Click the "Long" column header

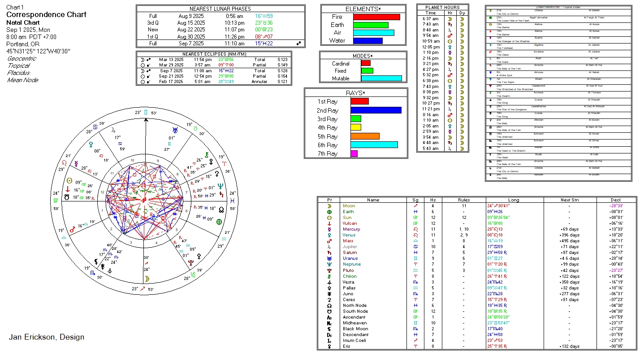coord(514,200)
